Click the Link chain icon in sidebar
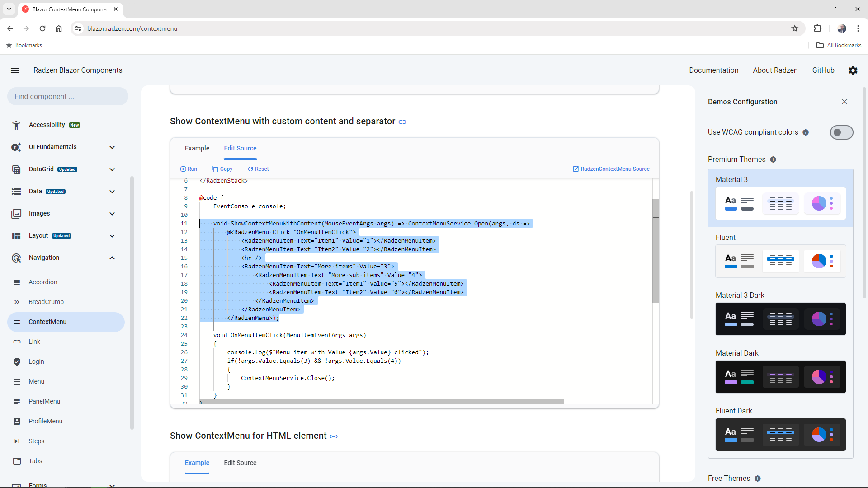This screenshot has width=868, height=488. (17, 342)
